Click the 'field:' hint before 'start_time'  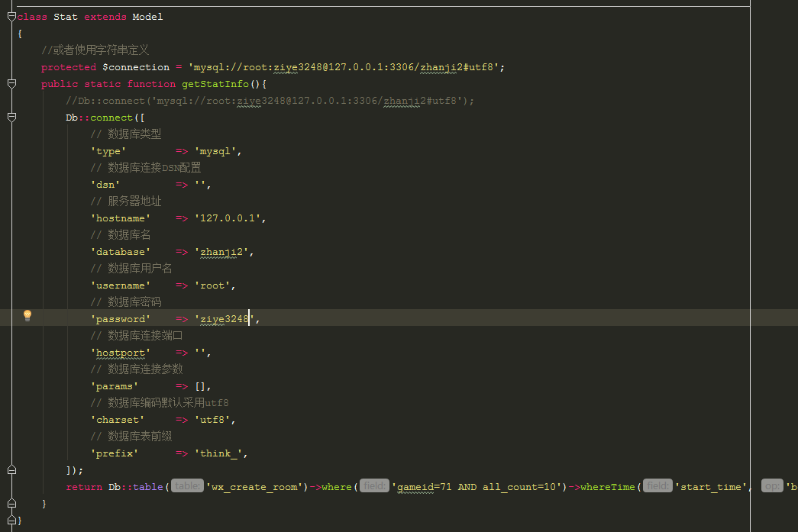[x=657, y=486]
